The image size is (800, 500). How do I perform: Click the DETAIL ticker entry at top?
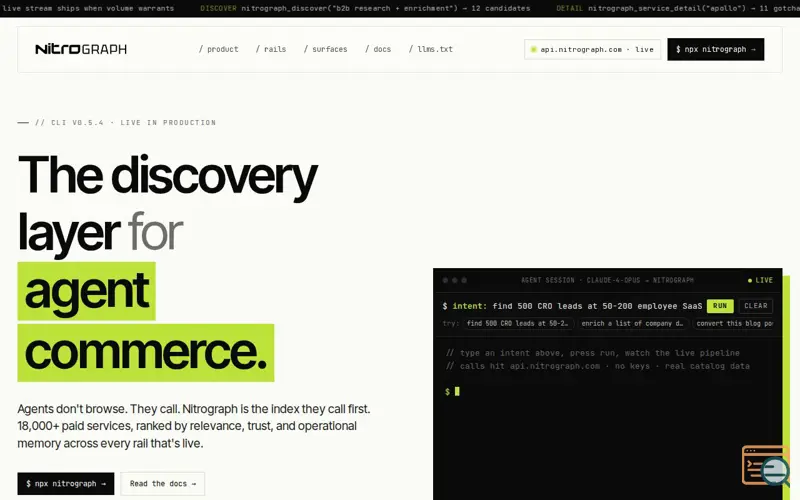pyautogui.click(x=678, y=8)
